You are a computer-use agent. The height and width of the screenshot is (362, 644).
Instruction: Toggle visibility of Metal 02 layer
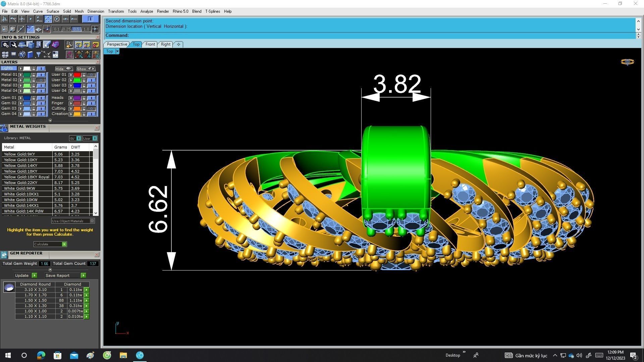click(41, 80)
